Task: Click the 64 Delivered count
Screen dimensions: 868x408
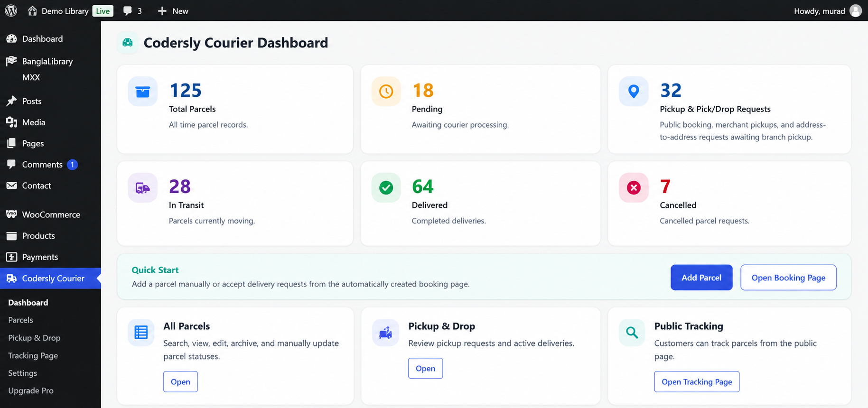Action: [423, 186]
